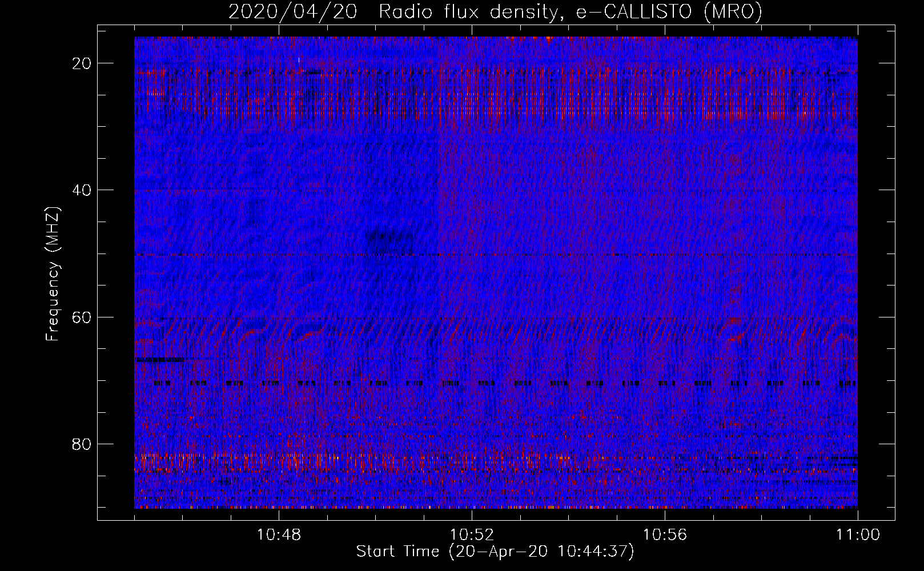Screen dimensions: 924x571
Task: Click the 'Start Time (20-Apr-20 10:44:37)' label
Action: point(495,552)
